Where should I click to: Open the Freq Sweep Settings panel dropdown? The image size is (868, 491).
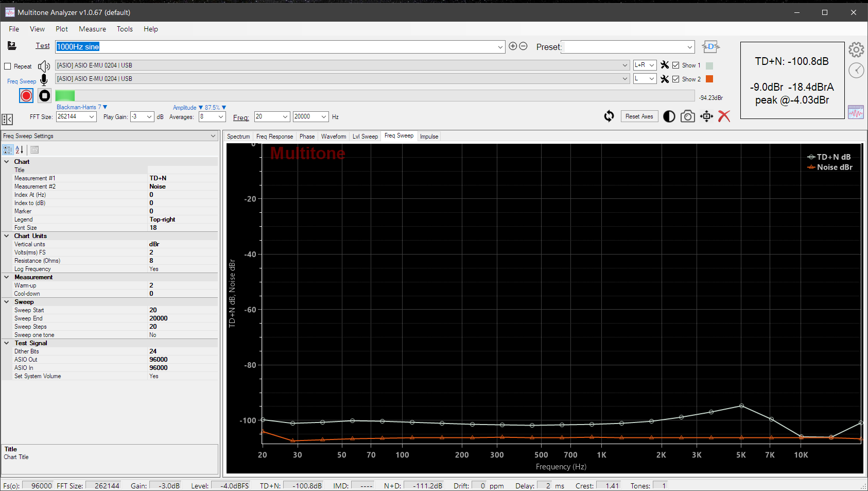213,136
